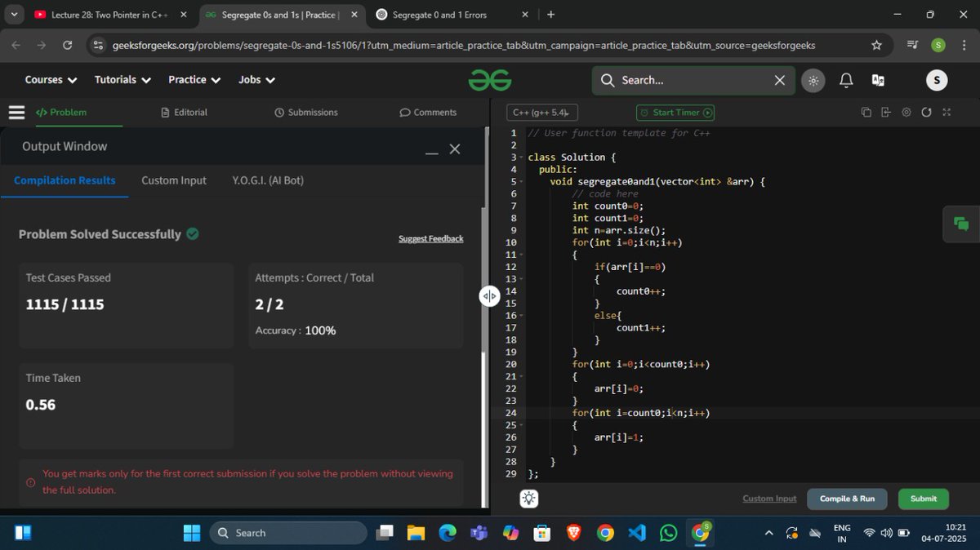This screenshot has width=980, height=550.
Task: Minimize the Output Window
Action: tap(432, 152)
